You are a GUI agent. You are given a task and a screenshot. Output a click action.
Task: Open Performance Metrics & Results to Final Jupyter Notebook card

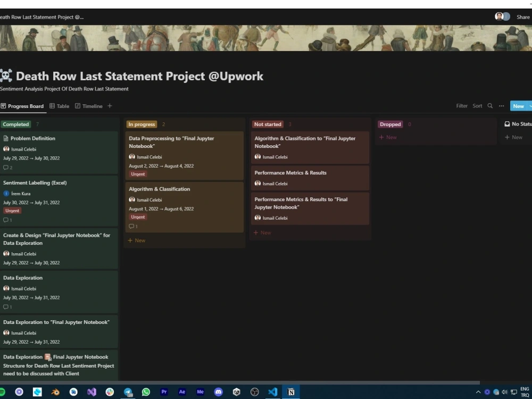310,209
